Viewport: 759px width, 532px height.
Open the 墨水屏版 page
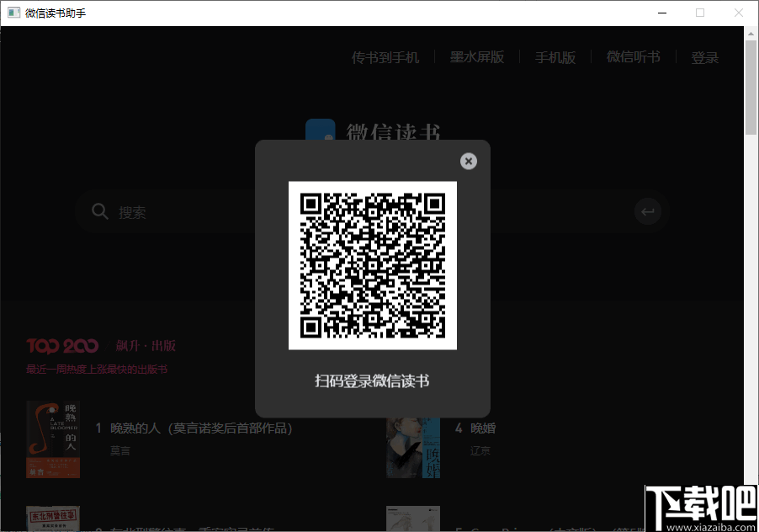click(477, 57)
